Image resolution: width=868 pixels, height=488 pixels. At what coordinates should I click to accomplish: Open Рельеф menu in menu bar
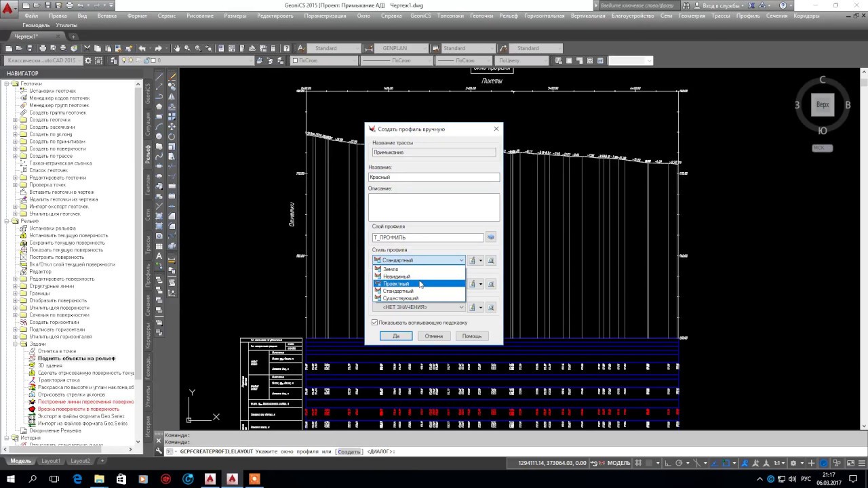pyautogui.click(x=509, y=16)
